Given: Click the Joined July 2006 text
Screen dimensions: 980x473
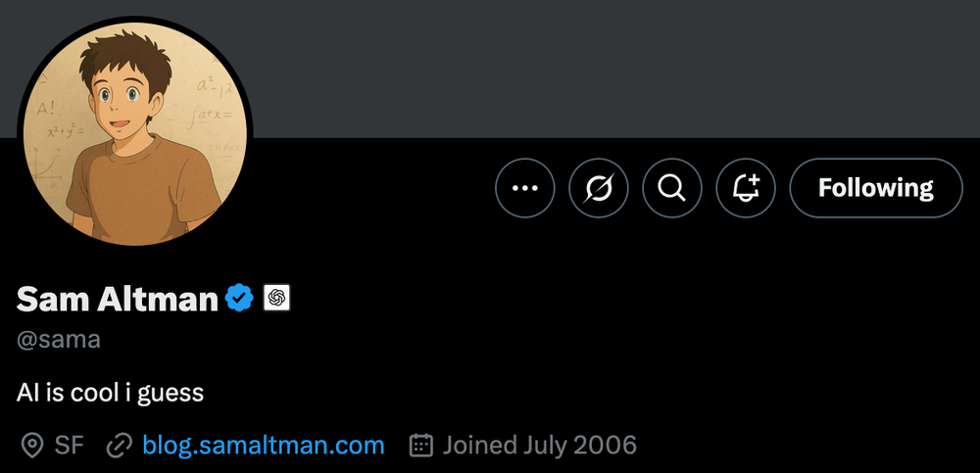Looking at the screenshot, I should pyautogui.click(x=539, y=446).
